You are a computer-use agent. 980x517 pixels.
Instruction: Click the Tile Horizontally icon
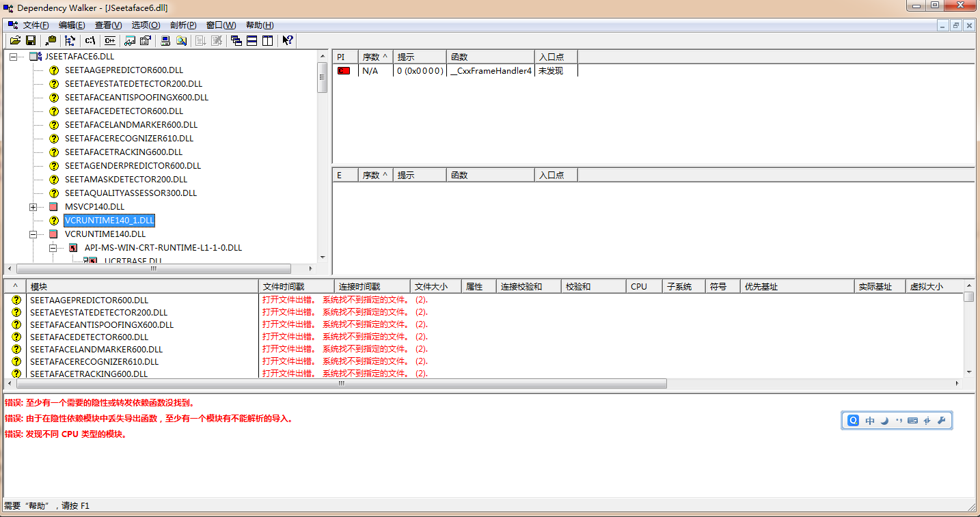(252, 40)
